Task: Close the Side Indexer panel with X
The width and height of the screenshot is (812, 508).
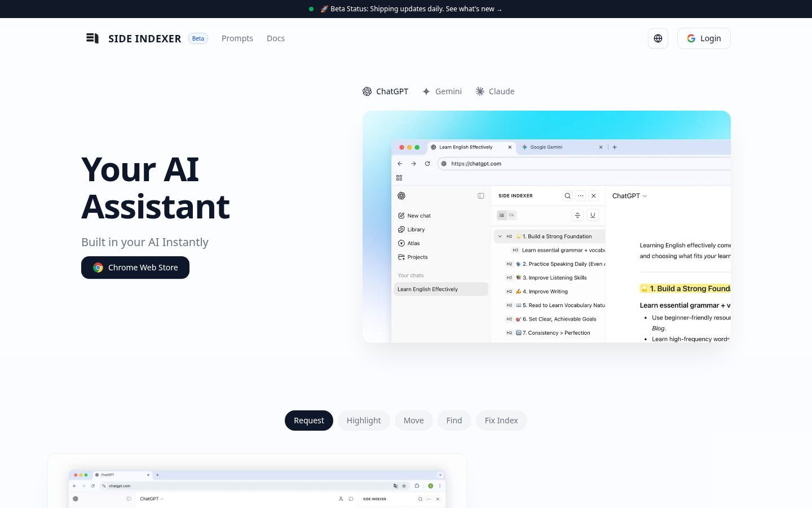Action: (594, 196)
